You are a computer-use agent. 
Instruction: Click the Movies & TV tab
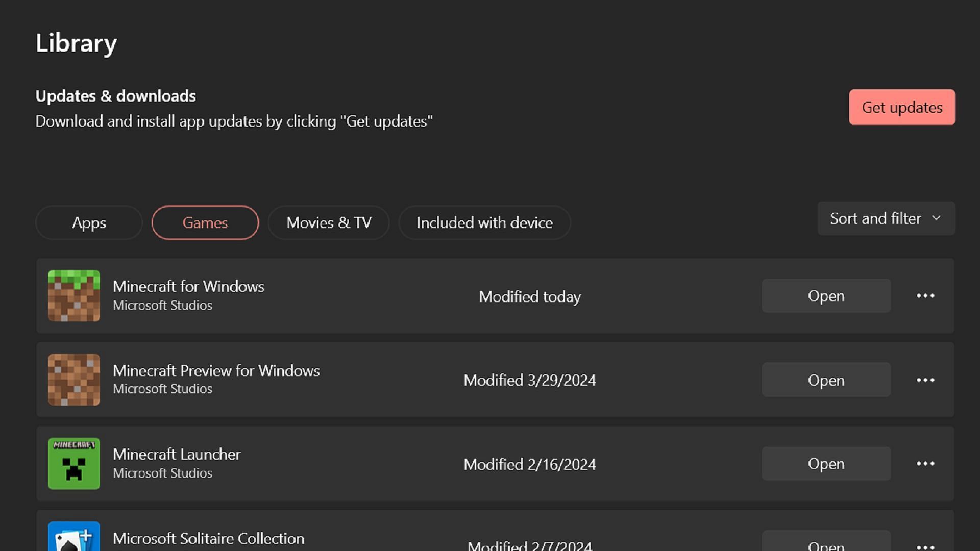(x=329, y=222)
